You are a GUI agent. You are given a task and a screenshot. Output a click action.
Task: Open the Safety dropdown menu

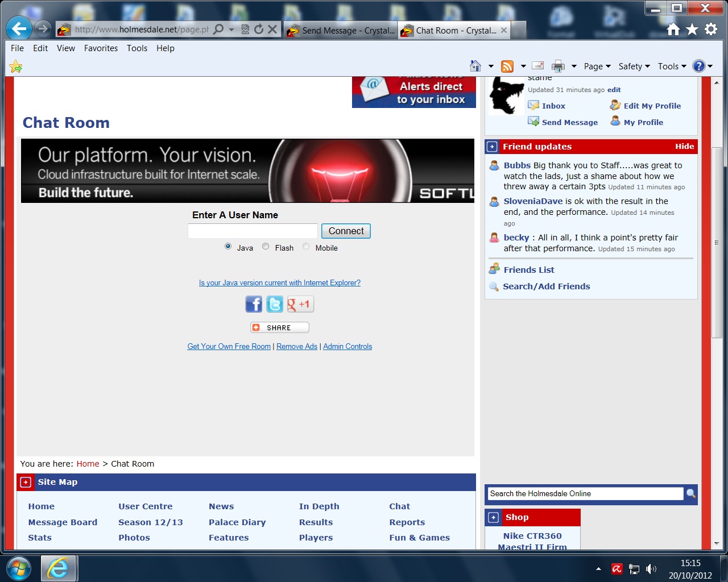[x=634, y=66]
